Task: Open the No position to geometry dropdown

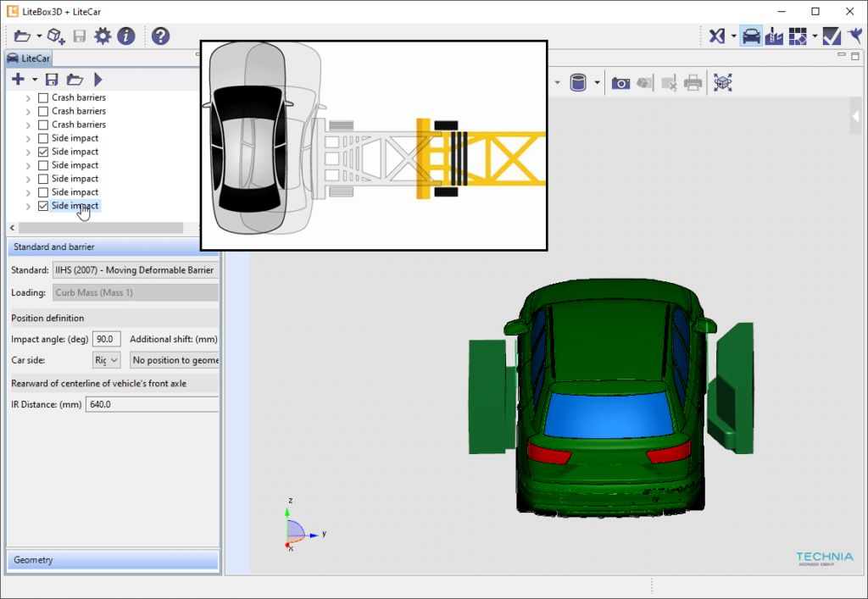Action: 175,360
